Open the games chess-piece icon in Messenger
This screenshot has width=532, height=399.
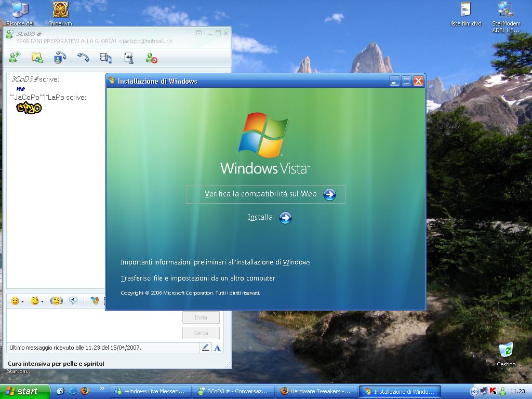(x=129, y=58)
